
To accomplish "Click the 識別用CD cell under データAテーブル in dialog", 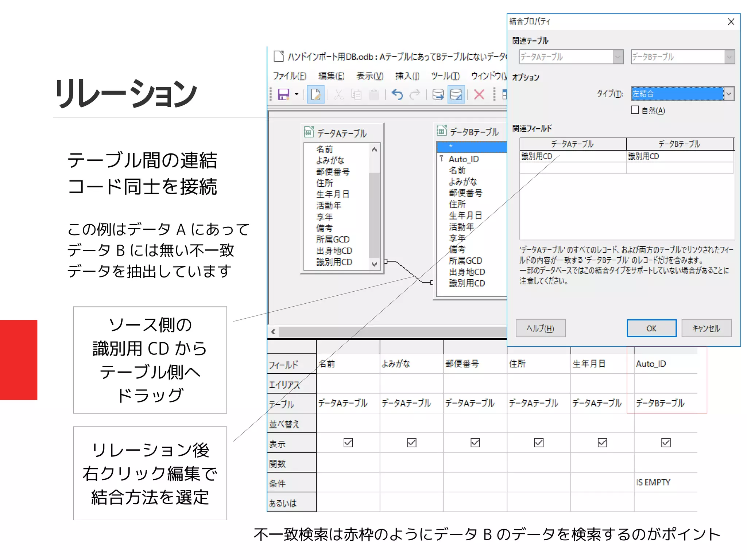I will (x=573, y=156).
